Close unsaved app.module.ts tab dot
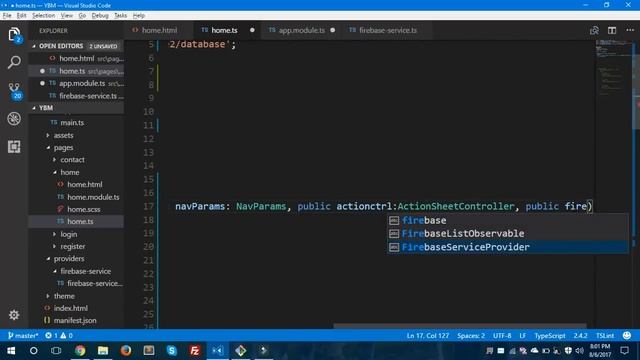This screenshot has height=360, width=640. pos(333,30)
